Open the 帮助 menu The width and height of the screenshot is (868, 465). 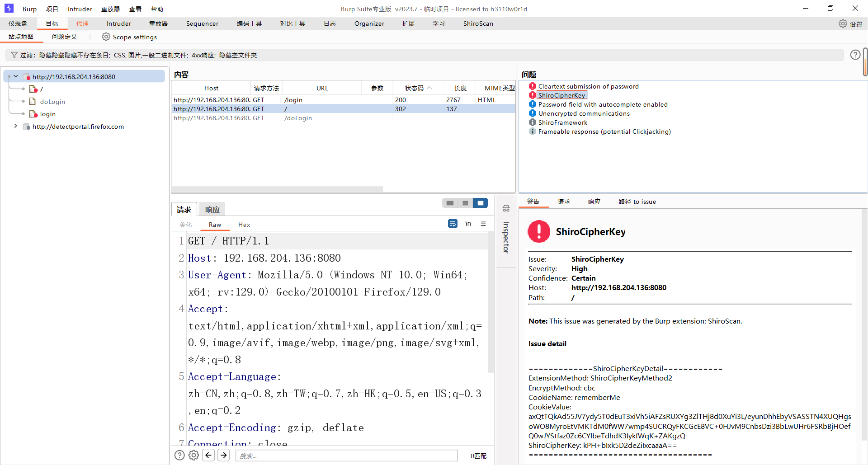coord(157,9)
